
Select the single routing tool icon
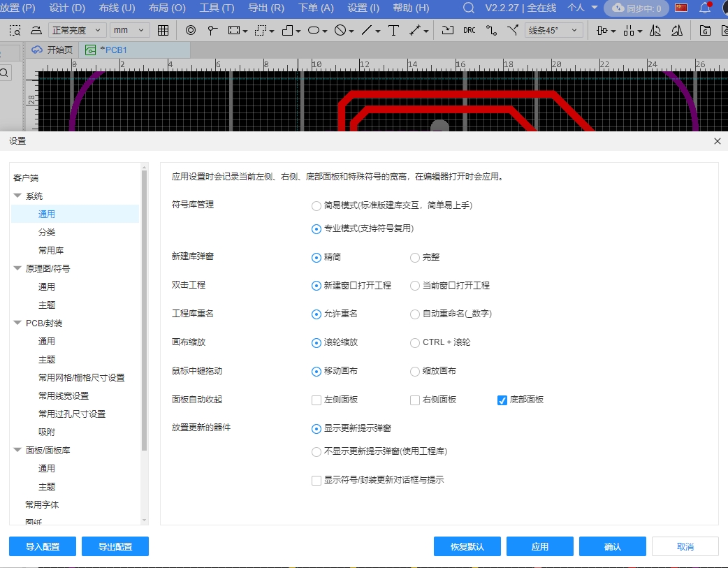tap(491, 31)
